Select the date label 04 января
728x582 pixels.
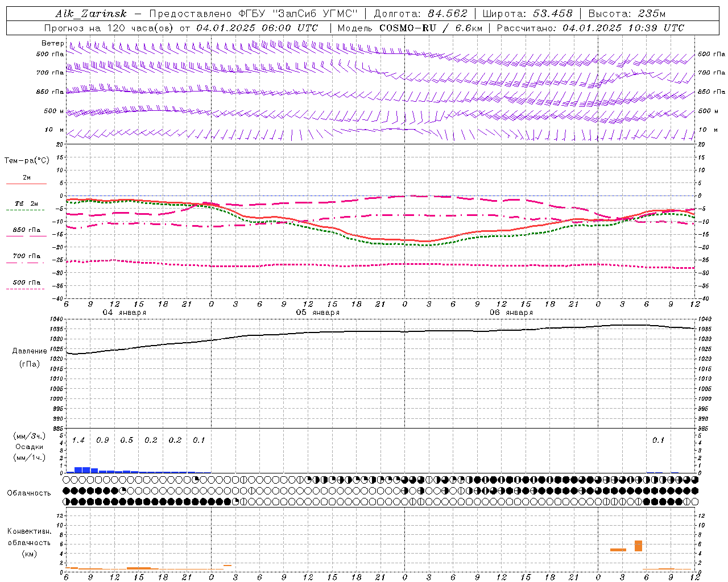(x=124, y=313)
